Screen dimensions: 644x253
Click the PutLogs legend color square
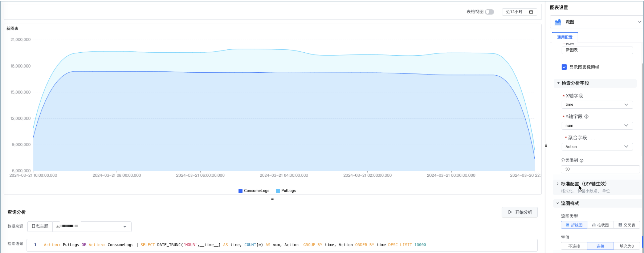tap(278, 191)
